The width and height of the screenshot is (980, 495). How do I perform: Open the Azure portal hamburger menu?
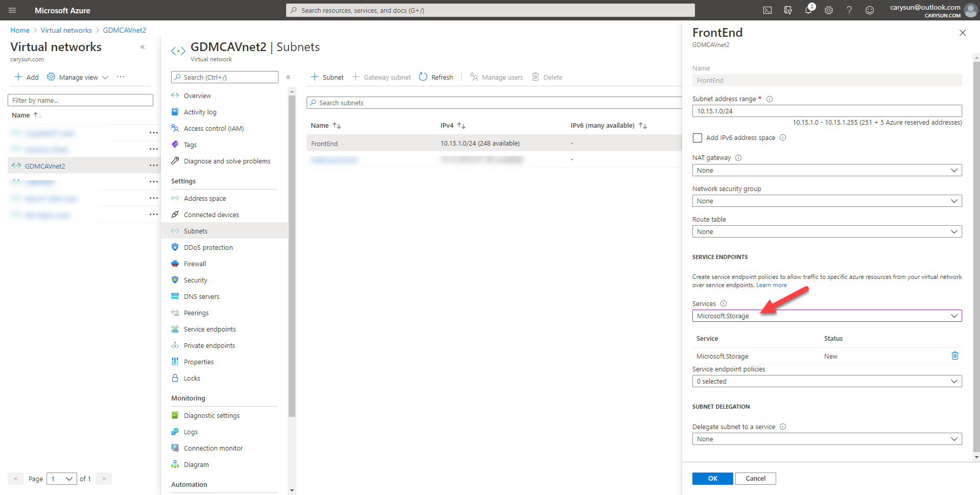(12, 10)
